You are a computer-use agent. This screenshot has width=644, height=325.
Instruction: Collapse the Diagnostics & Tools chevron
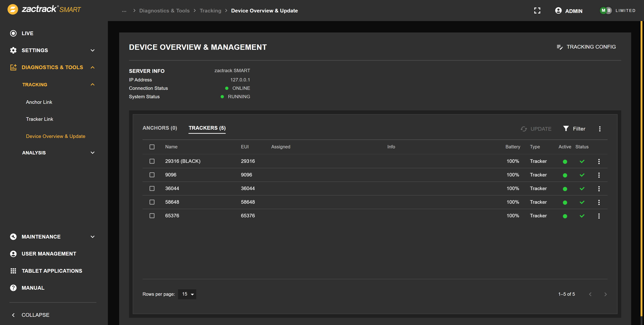coord(93,67)
